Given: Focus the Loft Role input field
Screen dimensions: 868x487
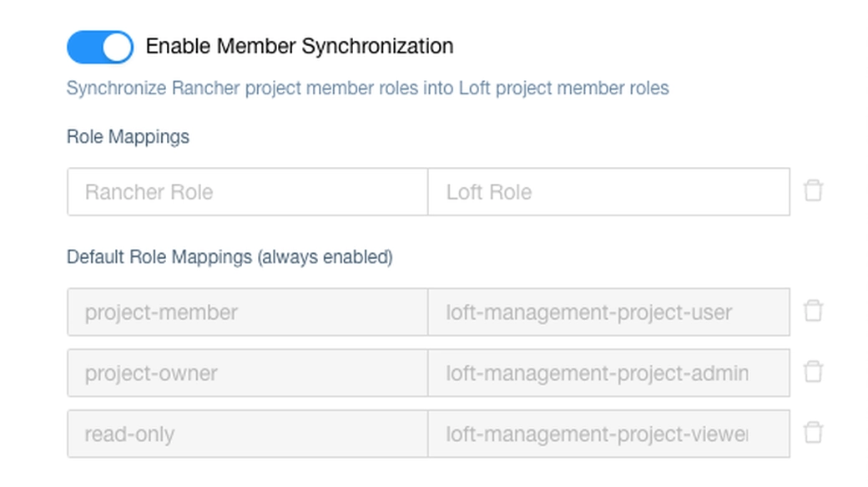Looking at the screenshot, I should [608, 192].
